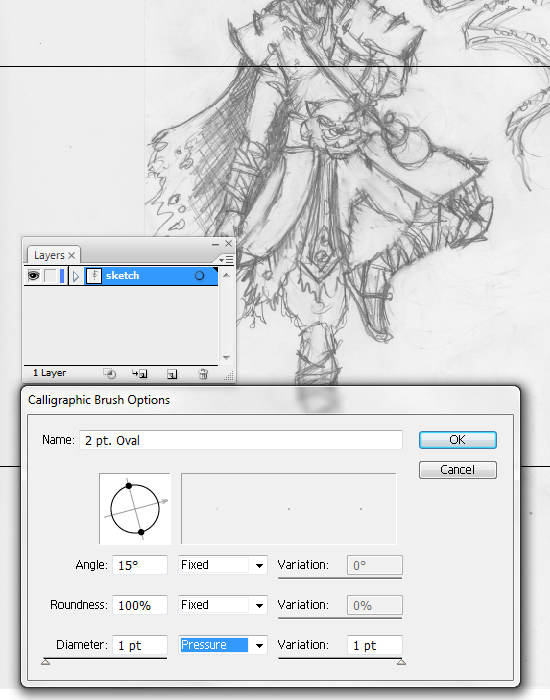Click the Roundness value field
The height and width of the screenshot is (700, 550).
[x=140, y=605]
